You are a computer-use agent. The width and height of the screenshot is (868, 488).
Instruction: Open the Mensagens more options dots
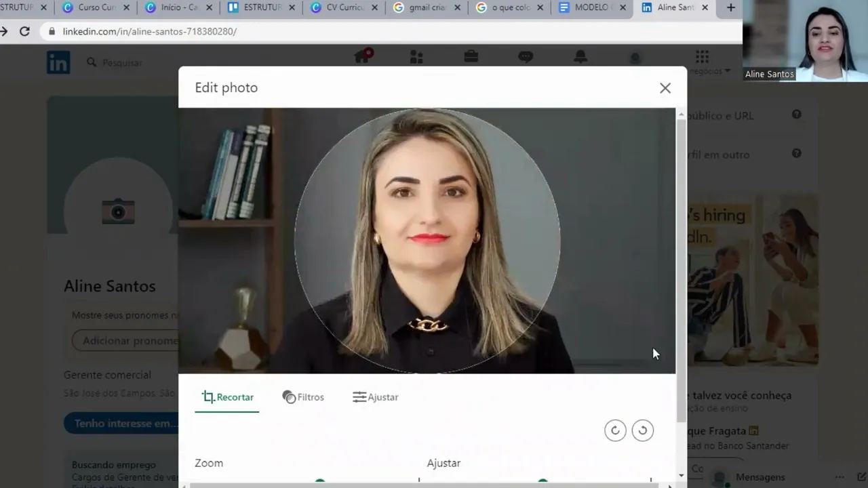click(x=840, y=477)
